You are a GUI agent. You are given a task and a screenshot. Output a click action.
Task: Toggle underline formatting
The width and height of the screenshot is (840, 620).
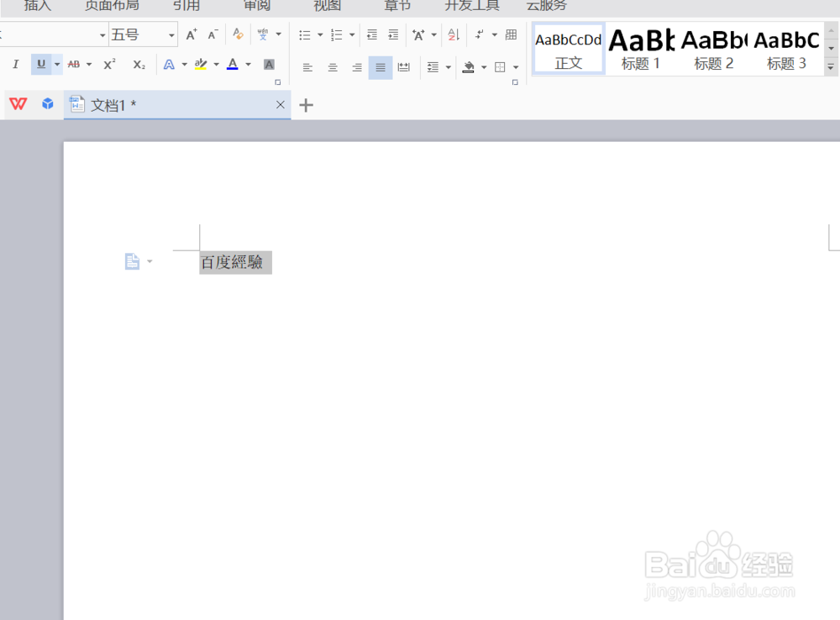pyautogui.click(x=41, y=65)
